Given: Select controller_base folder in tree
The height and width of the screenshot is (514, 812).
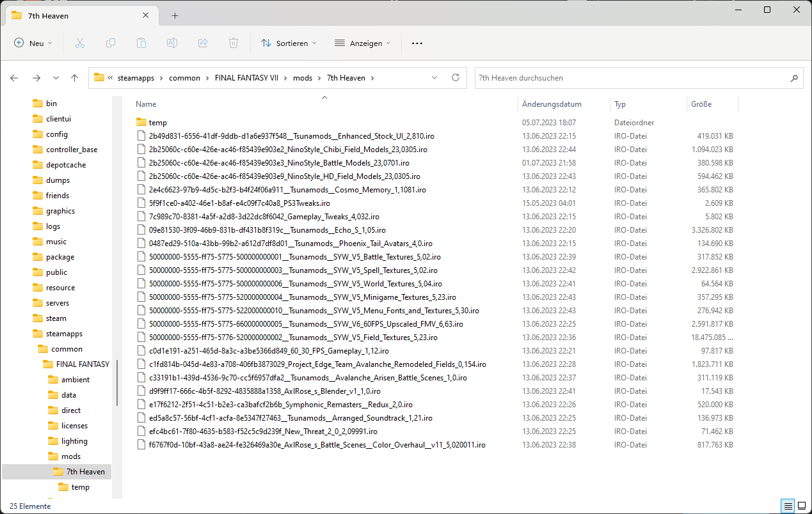Looking at the screenshot, I should click(x=72, y=150).
